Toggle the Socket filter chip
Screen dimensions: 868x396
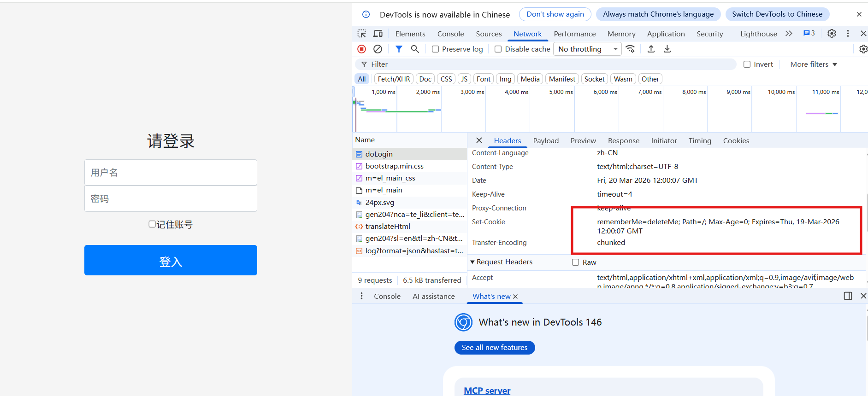594,79
